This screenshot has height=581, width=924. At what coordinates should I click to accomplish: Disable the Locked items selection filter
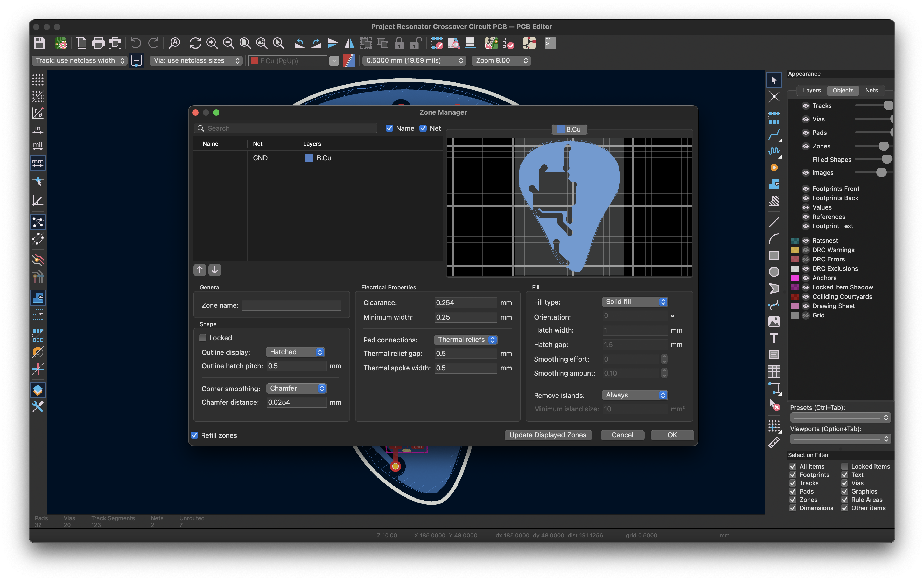click(845, 466)
